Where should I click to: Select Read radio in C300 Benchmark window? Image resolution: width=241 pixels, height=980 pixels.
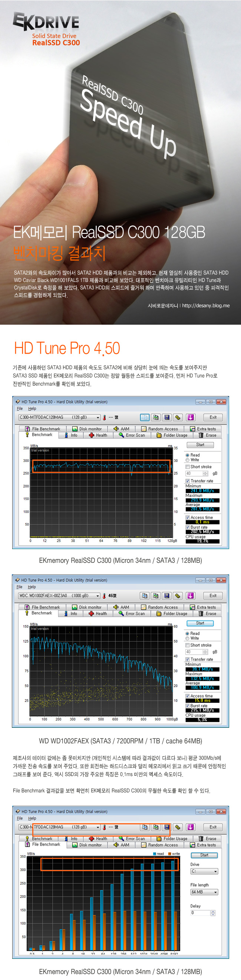point(188,455)
